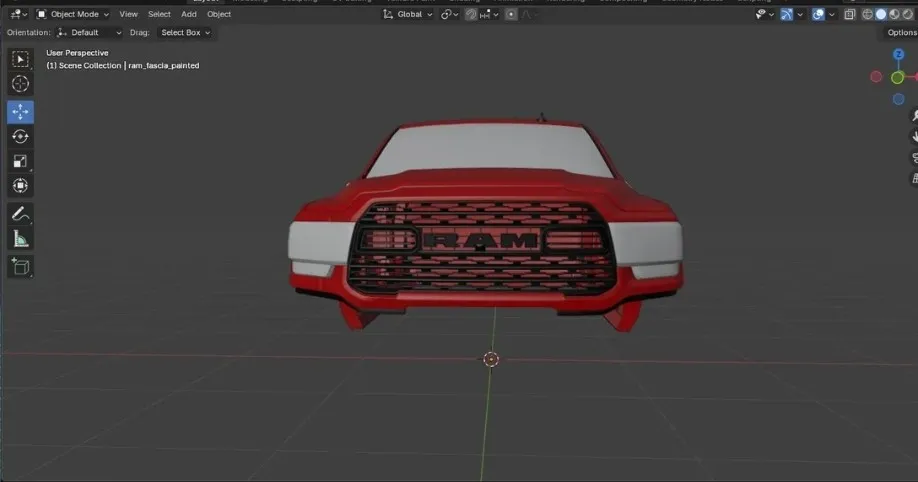Click the faded red negative X gizmo circle
The height and width of the screenshot is (482, 918).
[876, 77]
